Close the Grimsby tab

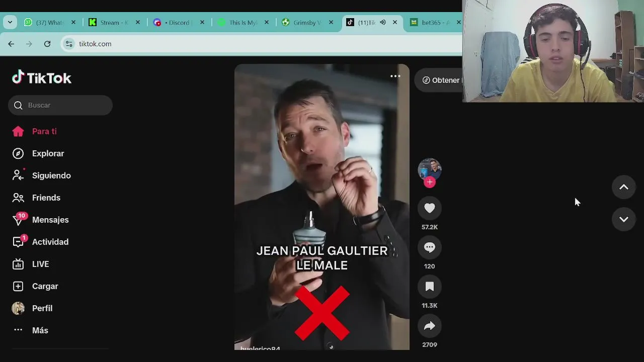pos(331,22)
